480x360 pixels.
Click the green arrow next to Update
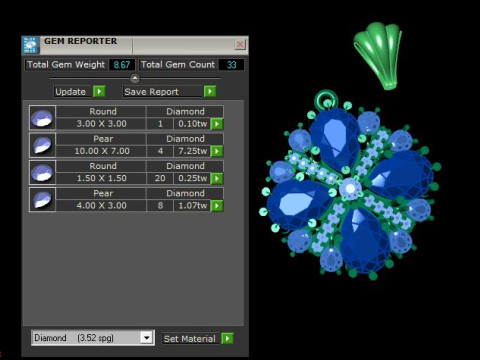(99, 91)
